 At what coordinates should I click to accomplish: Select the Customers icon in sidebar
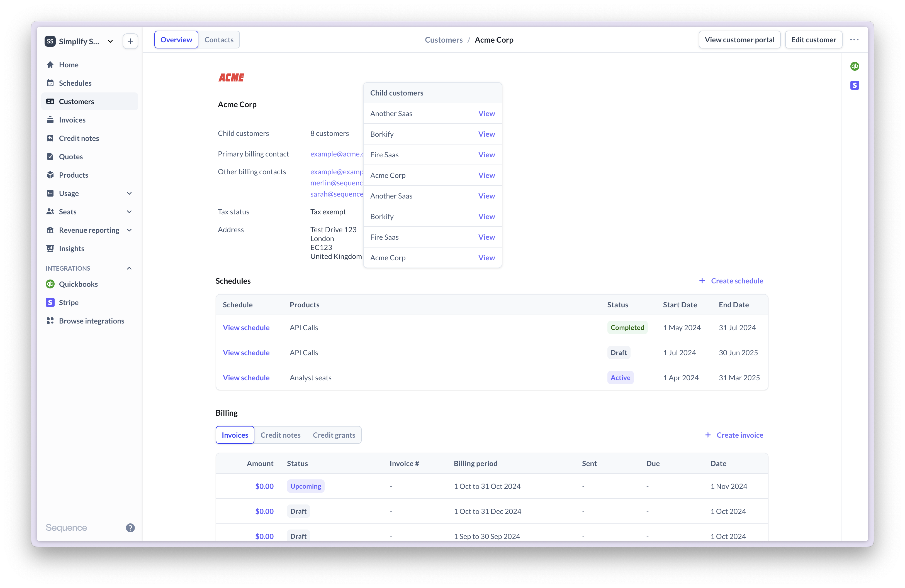(50, 101)
